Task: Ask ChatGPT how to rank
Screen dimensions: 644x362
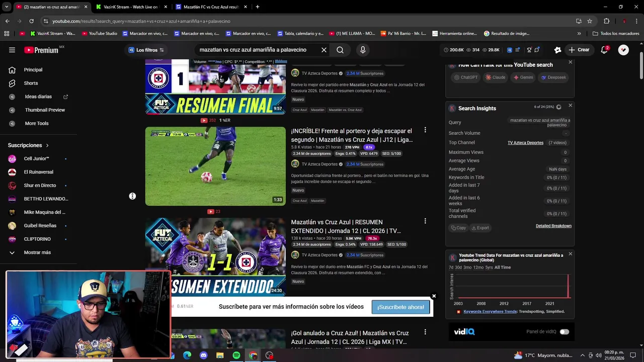Action: (x=466, y=77)
